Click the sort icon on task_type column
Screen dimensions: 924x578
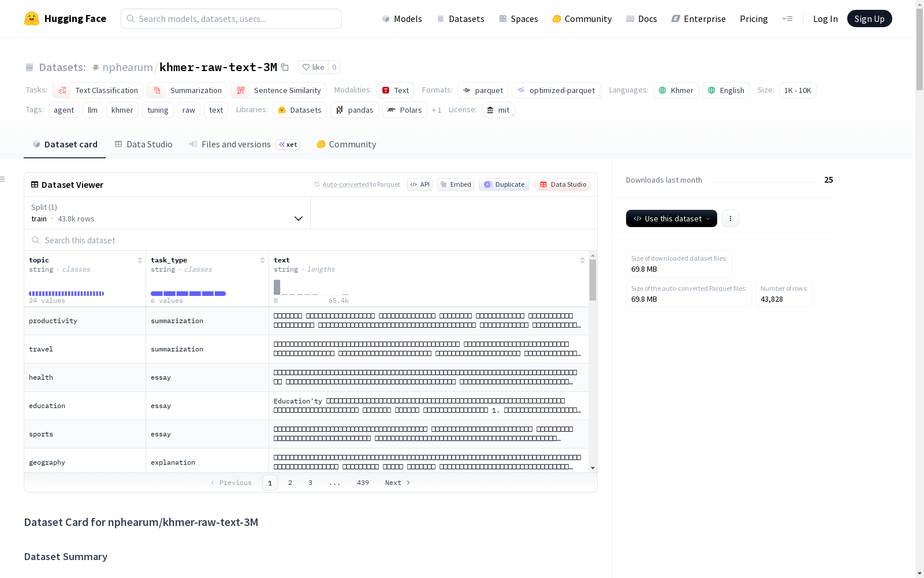pos(262,260)
